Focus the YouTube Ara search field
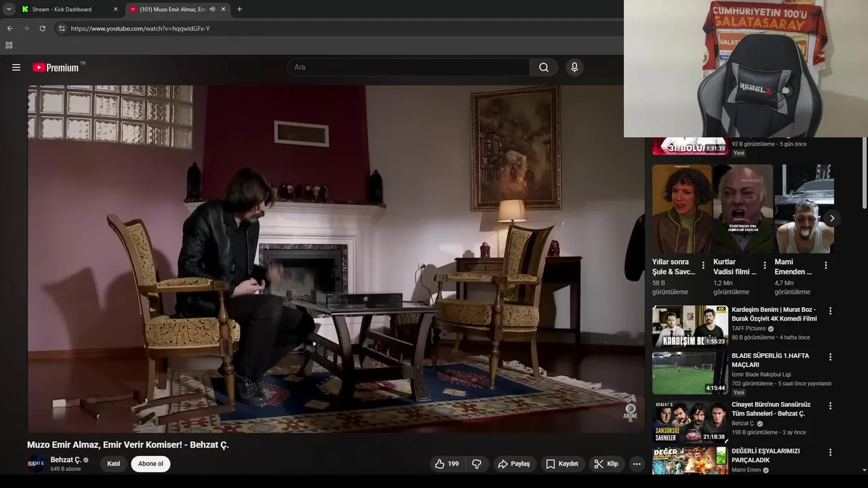Image resolution: width=868 pixels, height=488 pixels. [409, 67]
